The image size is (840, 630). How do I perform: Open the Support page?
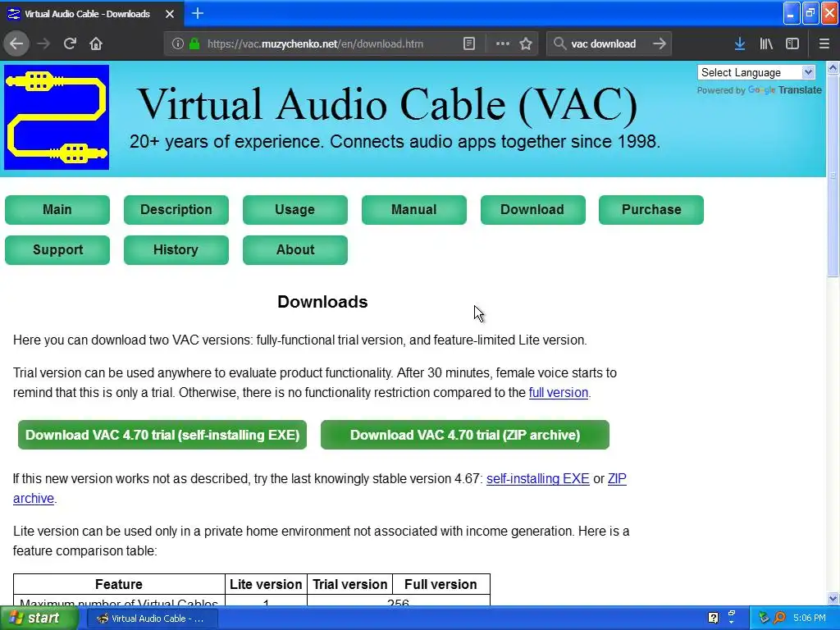coord(57,249)
